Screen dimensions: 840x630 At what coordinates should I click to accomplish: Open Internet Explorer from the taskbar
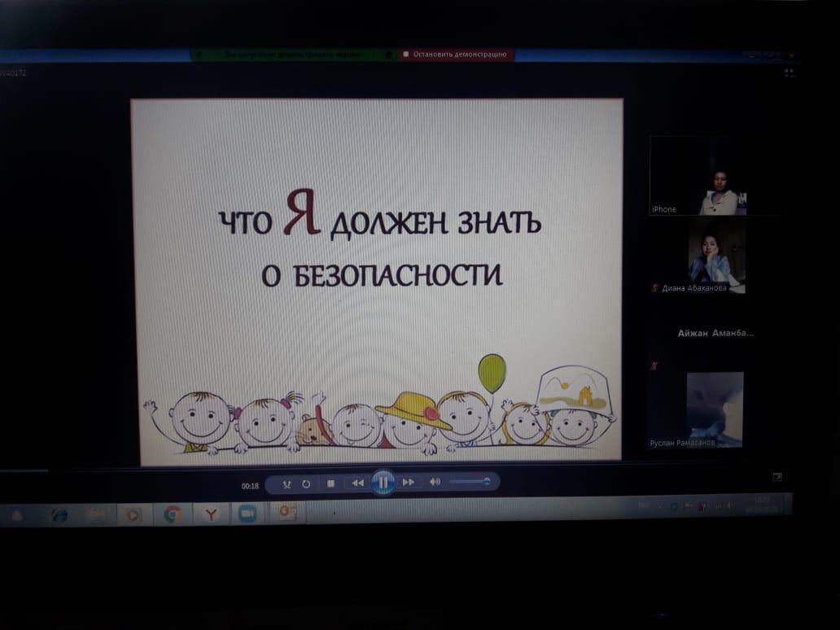tap(59, 515)
